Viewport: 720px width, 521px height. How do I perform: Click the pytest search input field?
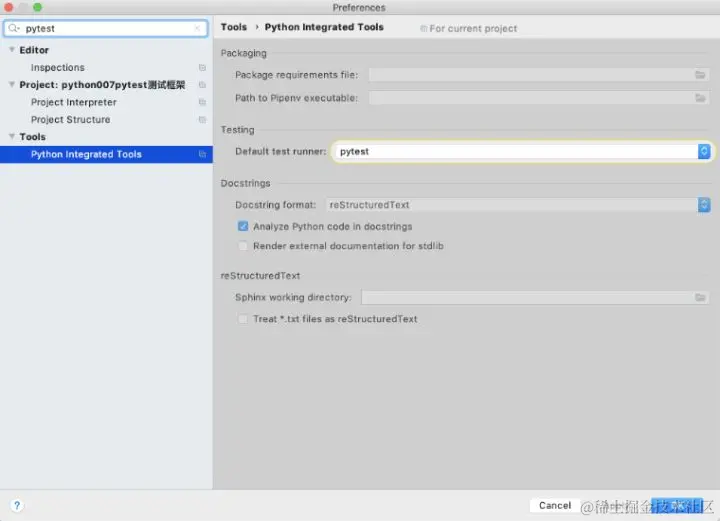pyautogui.click(x=106, y=28)
